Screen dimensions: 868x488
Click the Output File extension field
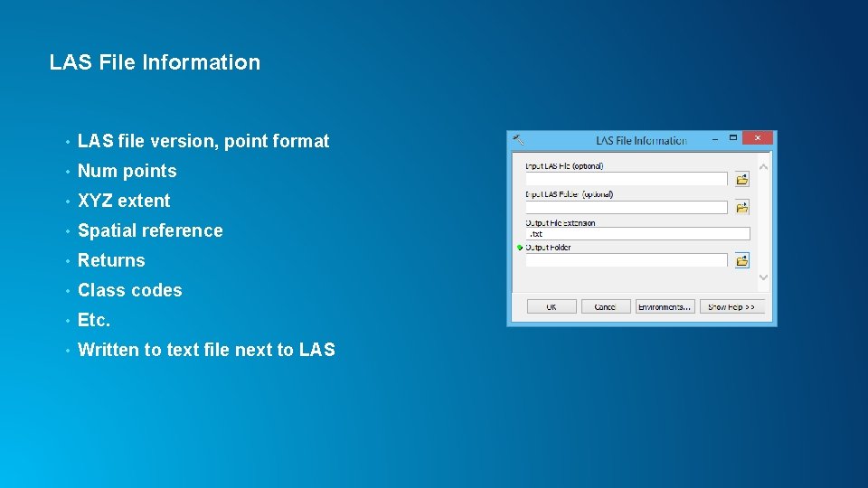click(x=637, y=233)
